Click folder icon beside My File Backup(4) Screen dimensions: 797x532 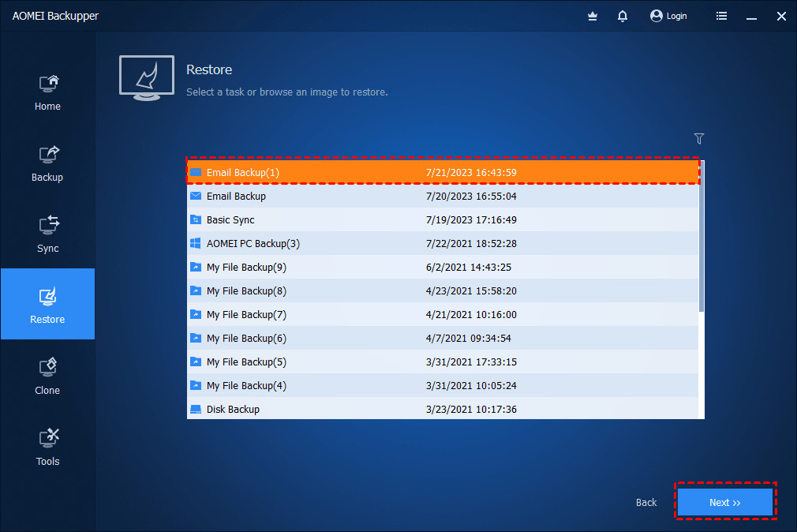[x=196, y=385]
